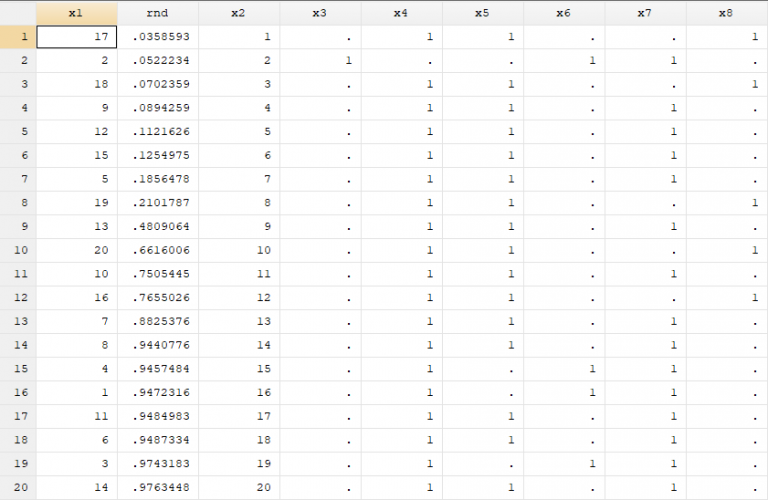Select the rnd cell containing .0358593
768x500 pixels.
pos(157,37)
